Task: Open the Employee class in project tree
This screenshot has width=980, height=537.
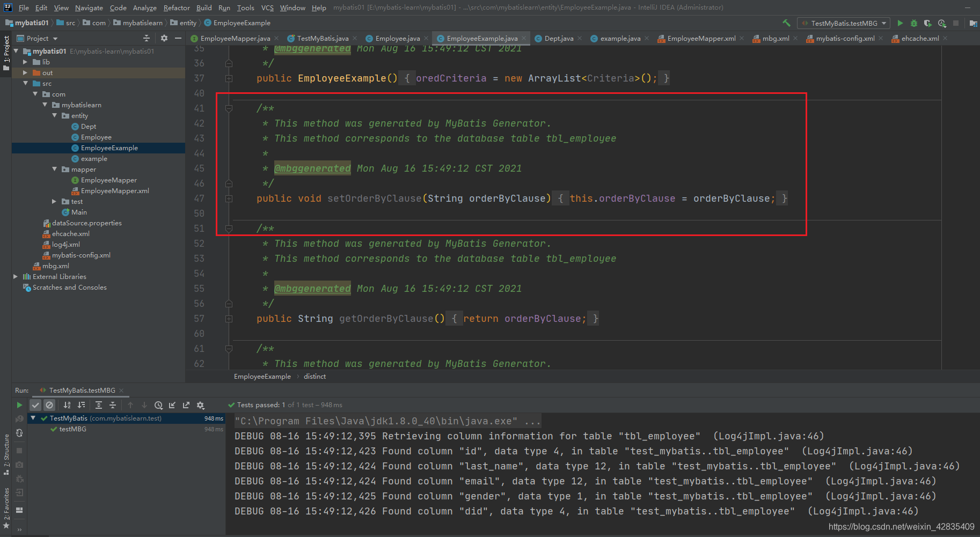Action: (x=96, y=137)
